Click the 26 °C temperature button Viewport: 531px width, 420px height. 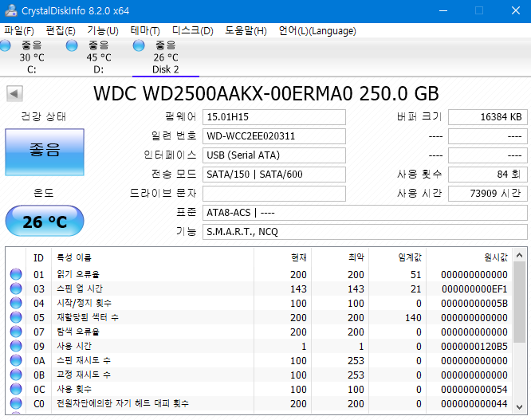pyautogui.click(x=45, y=221)
